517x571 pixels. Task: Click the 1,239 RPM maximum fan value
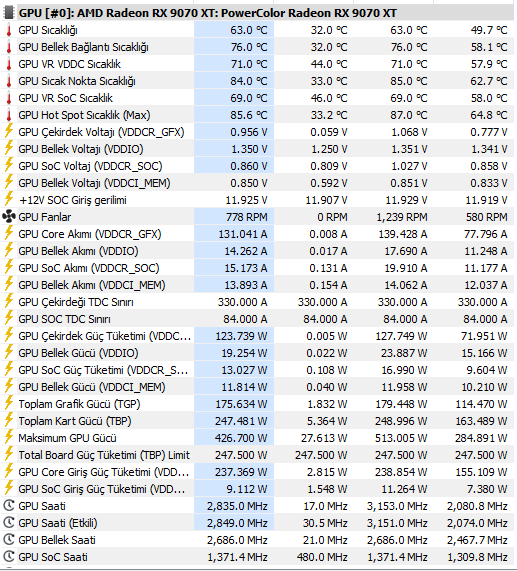coord(402,217)
